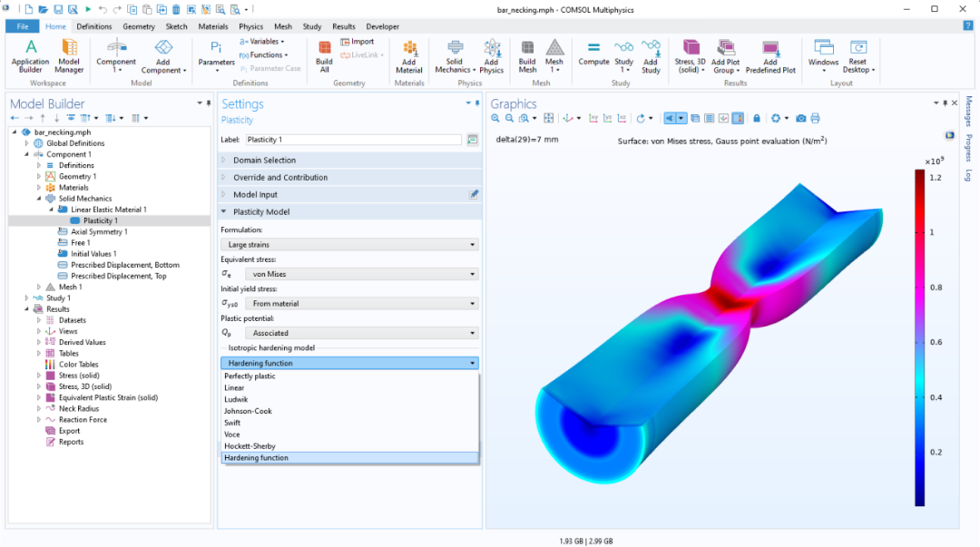980x547 pixels.
Task: Click the Help question mark button
Action: (x=968, y=26)
